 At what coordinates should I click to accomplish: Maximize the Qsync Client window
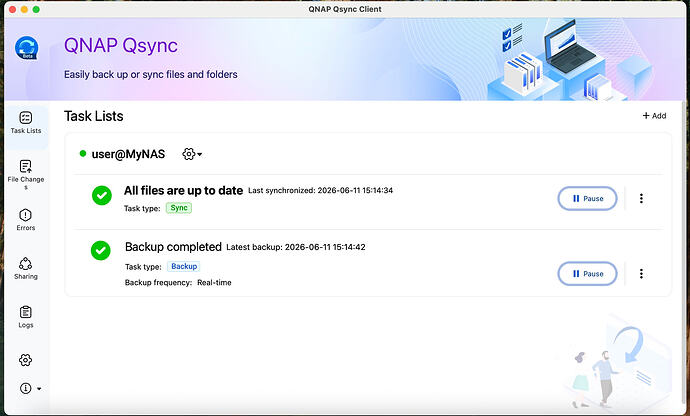(36, 9)
